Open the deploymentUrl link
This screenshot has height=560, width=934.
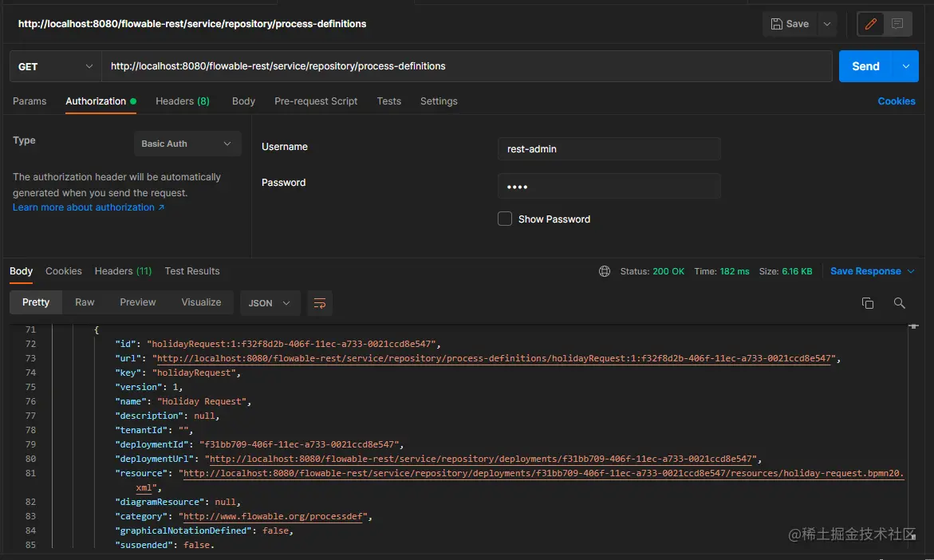pyautogui.click(x=481, y=459)
